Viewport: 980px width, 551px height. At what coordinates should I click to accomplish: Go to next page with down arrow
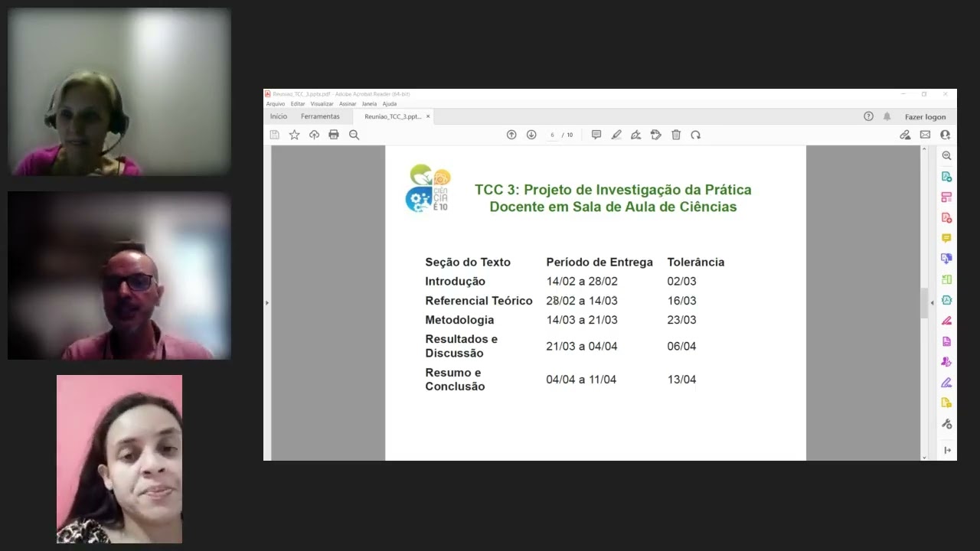click(x=531, y=135)
